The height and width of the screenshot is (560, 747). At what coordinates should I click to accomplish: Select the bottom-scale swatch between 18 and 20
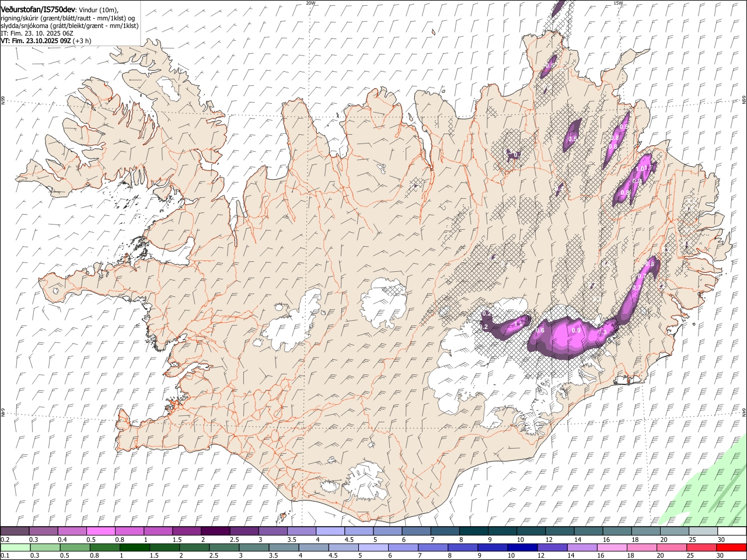click(641, 547)
